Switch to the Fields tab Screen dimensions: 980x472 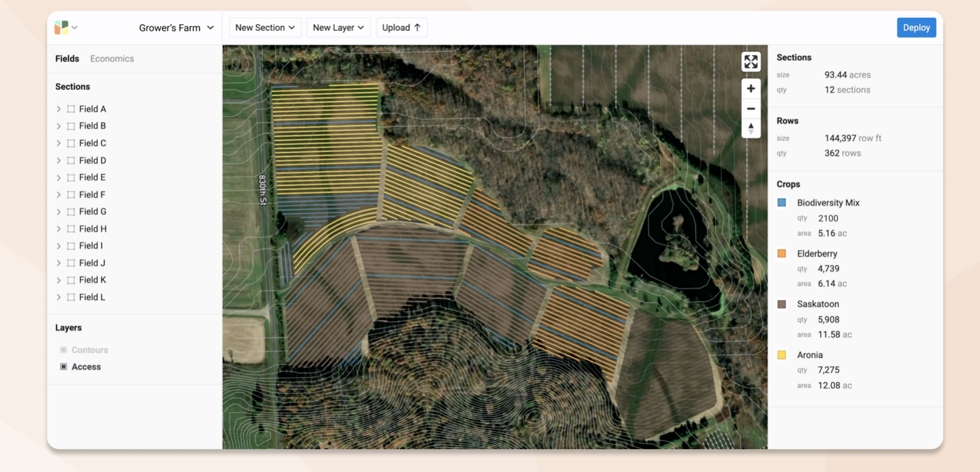(x=67, y=59)
